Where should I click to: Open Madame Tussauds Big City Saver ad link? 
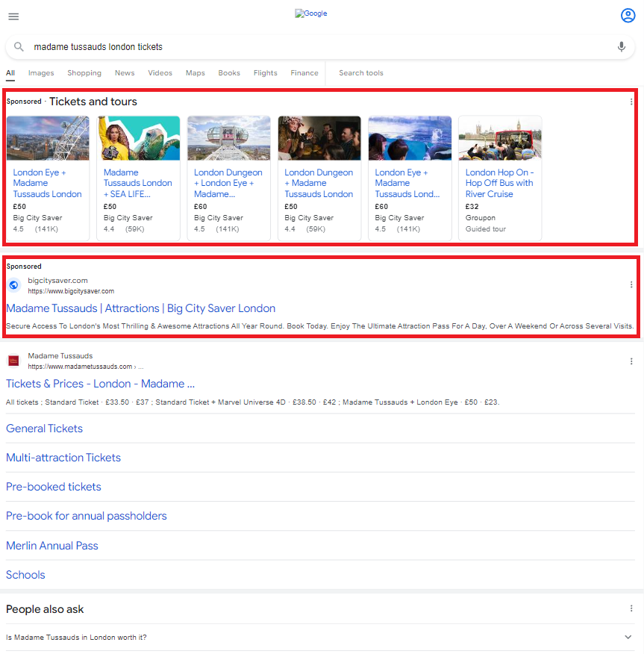(x=140, y=308)
